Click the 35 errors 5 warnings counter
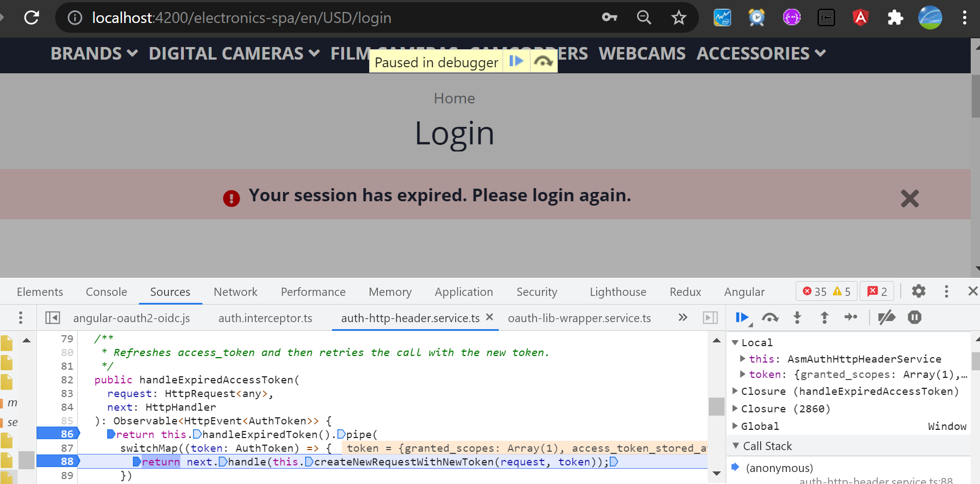Screen dimensions: 980x484 pos(826,291)
